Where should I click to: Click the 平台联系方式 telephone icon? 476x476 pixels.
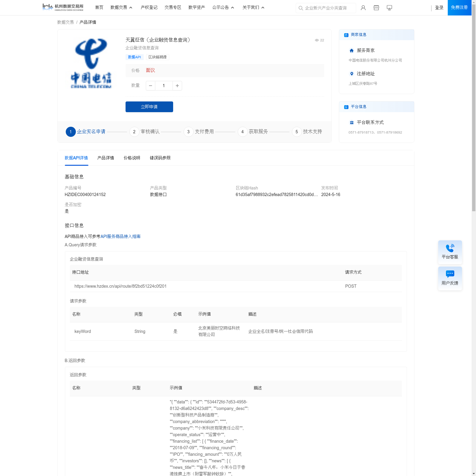(352, 123)
